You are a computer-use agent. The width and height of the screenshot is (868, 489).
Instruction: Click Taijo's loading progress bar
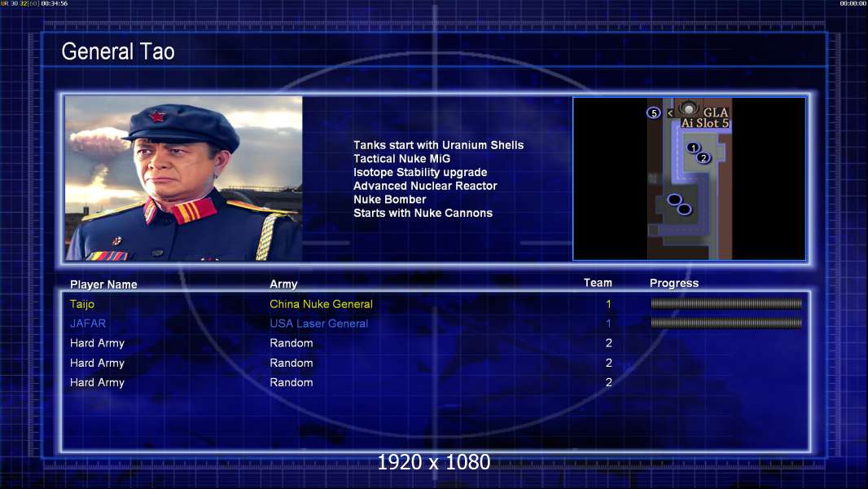pos(726,303)
